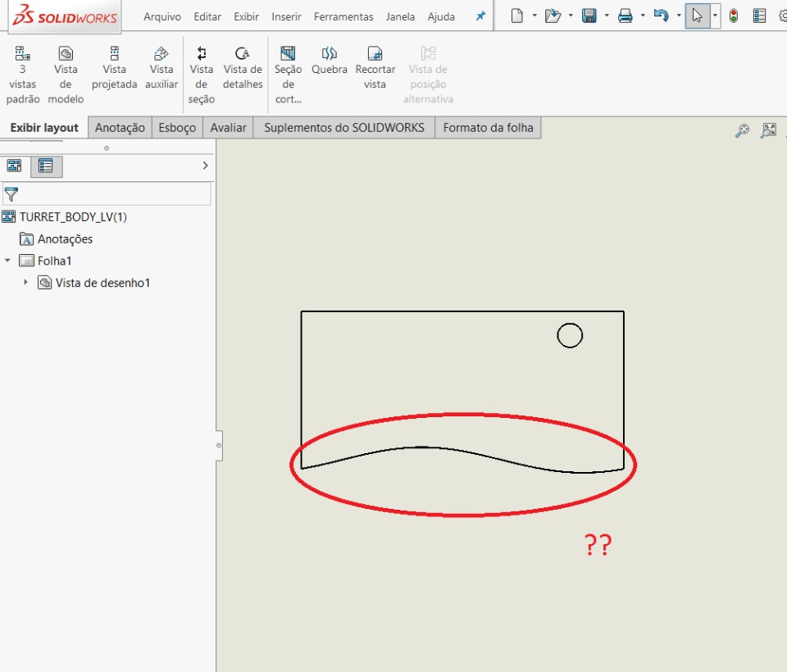Open the Select tool dropdown arrow
The height and width of the screenshot is (672, 787).
(715, 16)
